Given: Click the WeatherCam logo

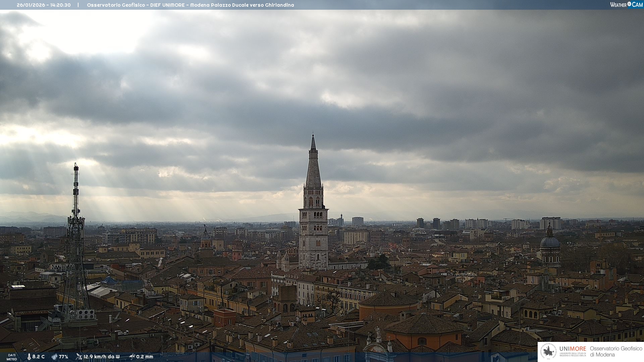Looking at the screenshot, I should 626,5.
